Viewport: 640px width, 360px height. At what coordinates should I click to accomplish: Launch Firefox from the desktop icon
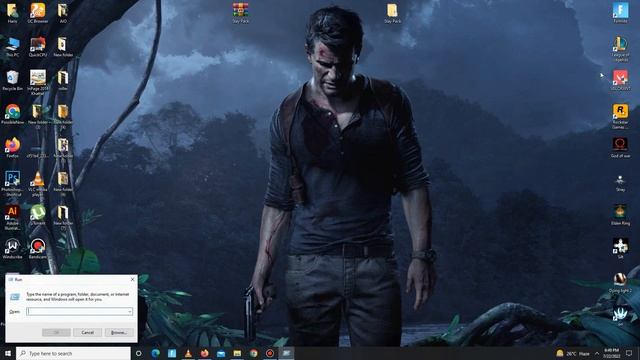tap(12, 147)
